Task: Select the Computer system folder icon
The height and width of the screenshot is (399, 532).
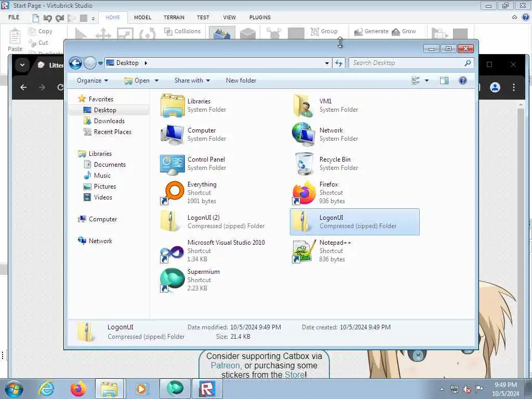Action: (x=172, y=135)
